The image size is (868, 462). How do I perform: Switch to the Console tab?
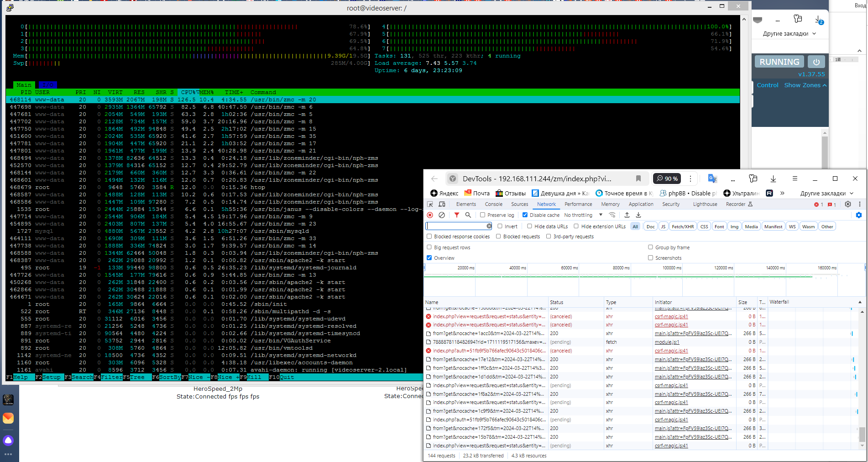pyautogui.click(x=493, y=204)
